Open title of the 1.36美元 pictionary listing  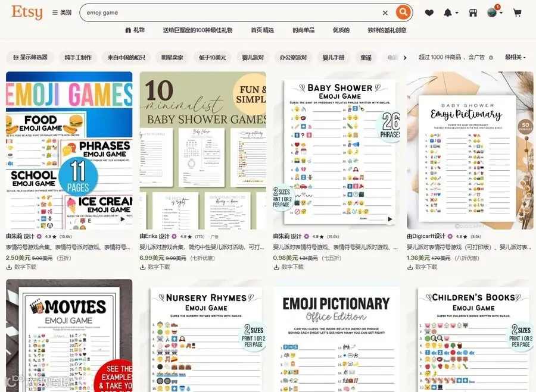(469, 247)
